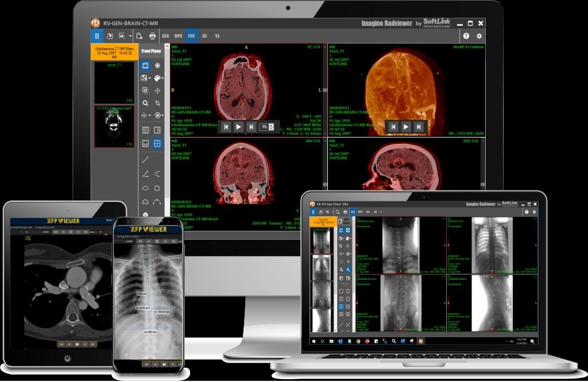Open the chest thumbnail in laptop series list
The height and width of the screenshot is (382, 588).
coord(322,267)
